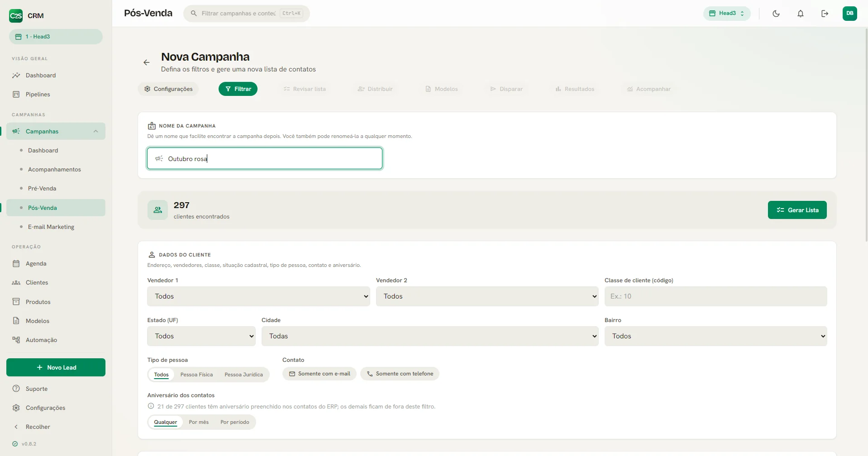Open Configurações in the sidebar

tap(56, 408)
